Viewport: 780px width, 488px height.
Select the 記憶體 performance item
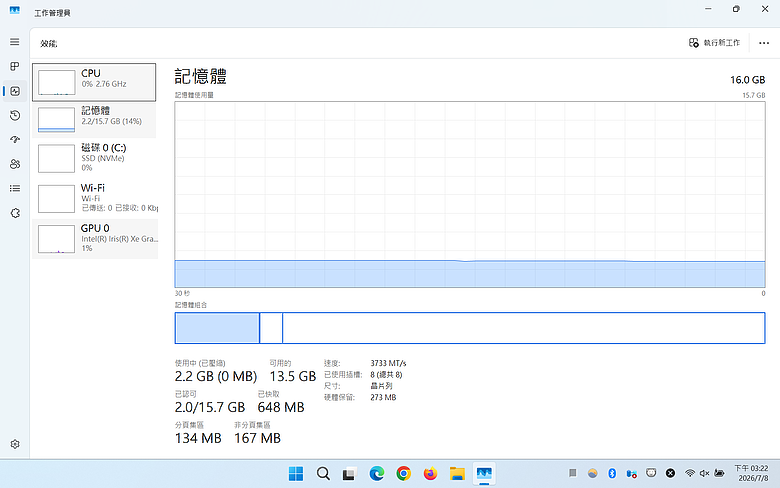click(94, 120)
